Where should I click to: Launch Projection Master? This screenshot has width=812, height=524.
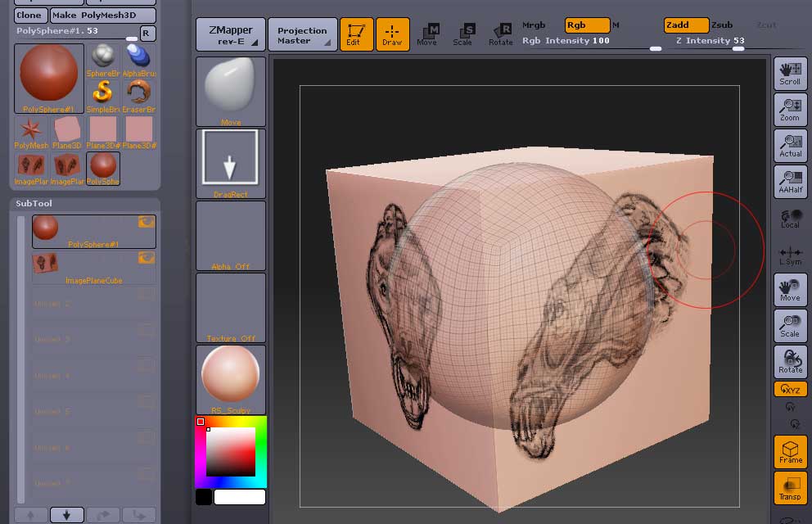tap(303, 34)
